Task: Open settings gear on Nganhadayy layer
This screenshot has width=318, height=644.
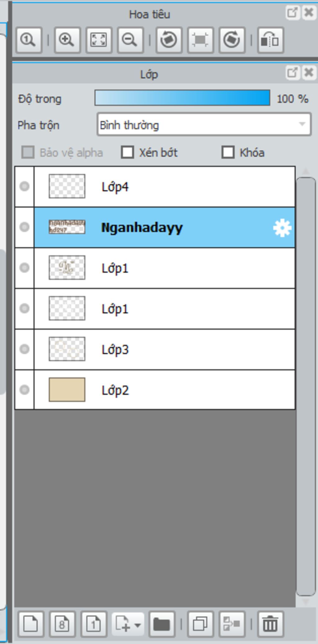Action: pos(282,228)
